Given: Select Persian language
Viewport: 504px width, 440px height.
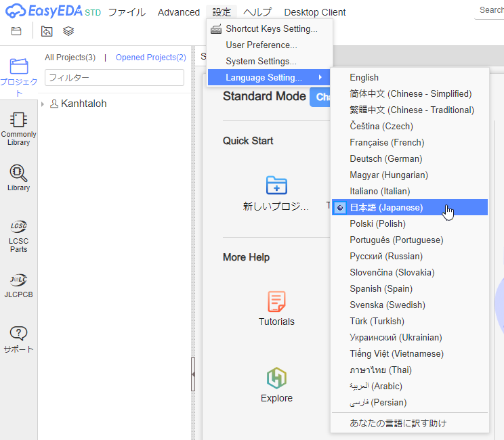Looking at the screenshot, I should coord(409,402).
